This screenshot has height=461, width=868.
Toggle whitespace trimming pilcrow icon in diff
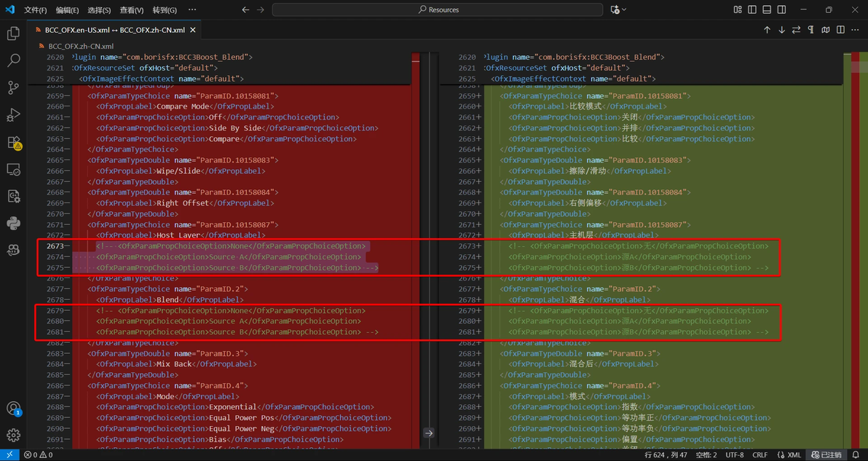point(810,30)
